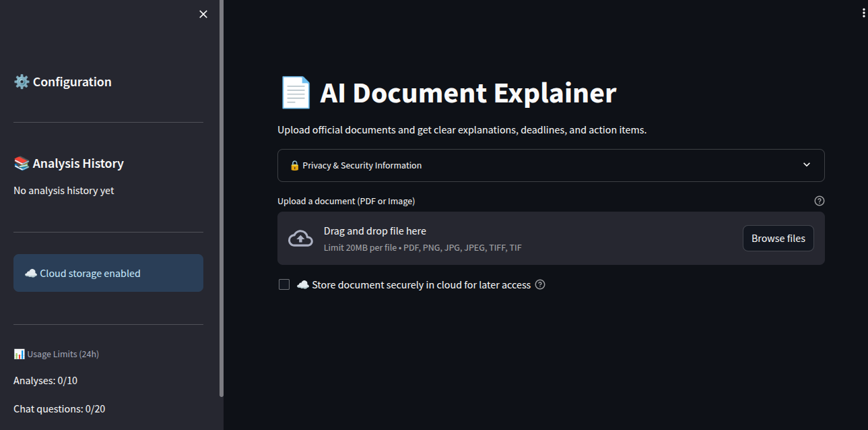Expand Privacy & Security Information chevron
868x430 pixels.
tap(807, 165)
